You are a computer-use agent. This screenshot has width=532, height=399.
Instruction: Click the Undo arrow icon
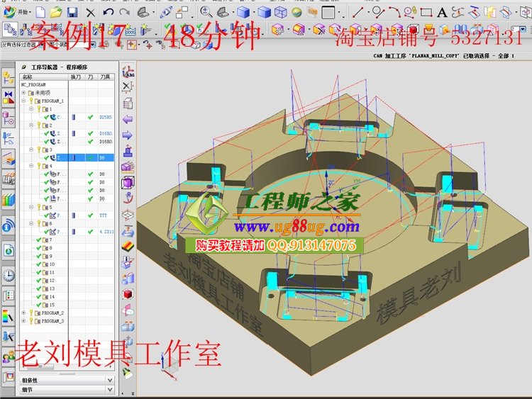[108, 12]
